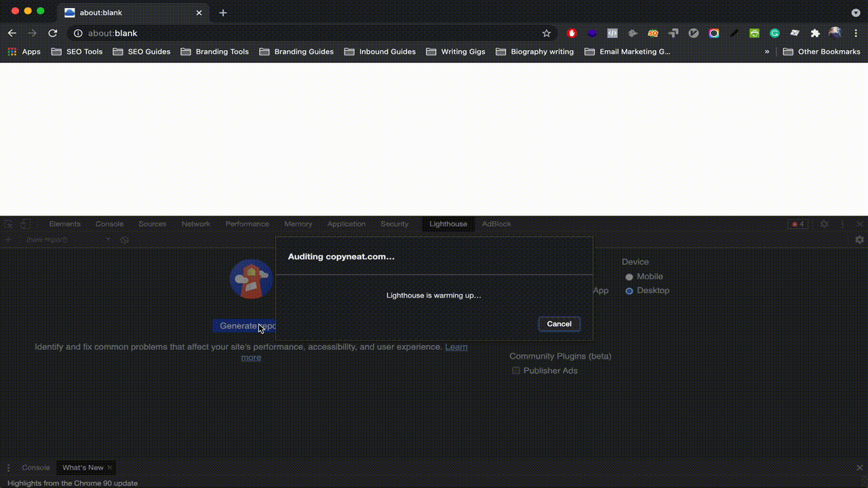Open the Email Marketing G... bookmark folder
Viewport: 868px width, 488px height.
tap(627, 52)
